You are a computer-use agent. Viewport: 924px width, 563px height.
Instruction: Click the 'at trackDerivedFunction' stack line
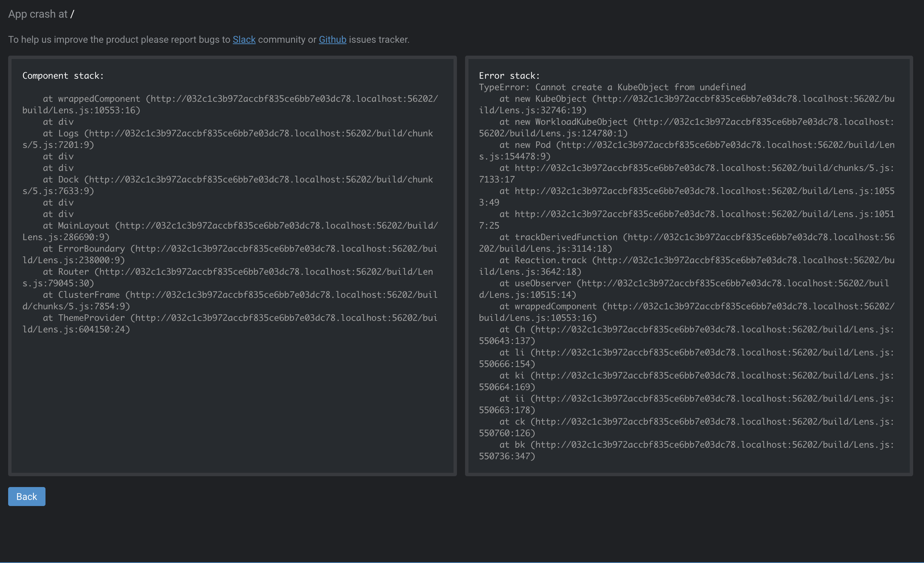[x=687, y=243]
